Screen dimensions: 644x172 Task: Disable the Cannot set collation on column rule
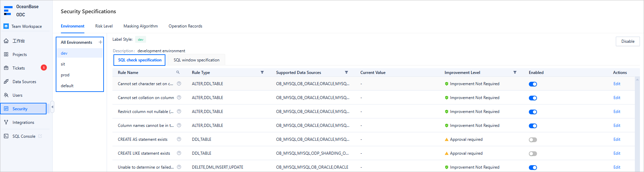[533, 98]
